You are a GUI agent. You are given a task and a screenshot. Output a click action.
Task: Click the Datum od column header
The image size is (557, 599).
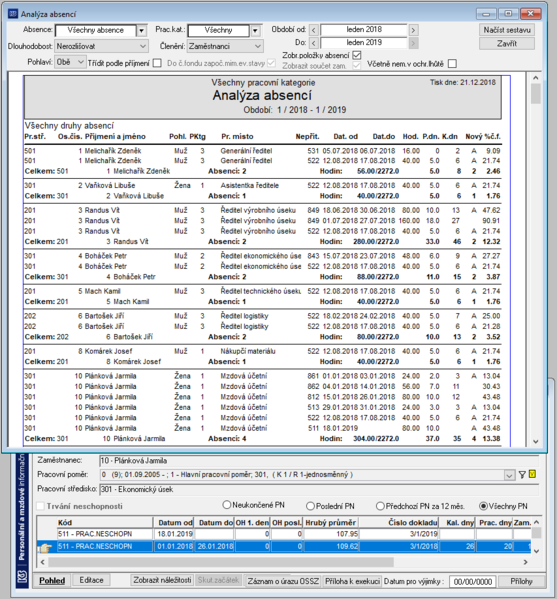(175, 522)
